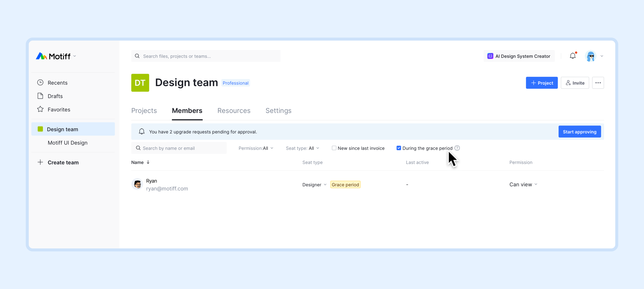Switch to the Members tab
Viewport: 644px width, 289px height.
click(187, 110)
